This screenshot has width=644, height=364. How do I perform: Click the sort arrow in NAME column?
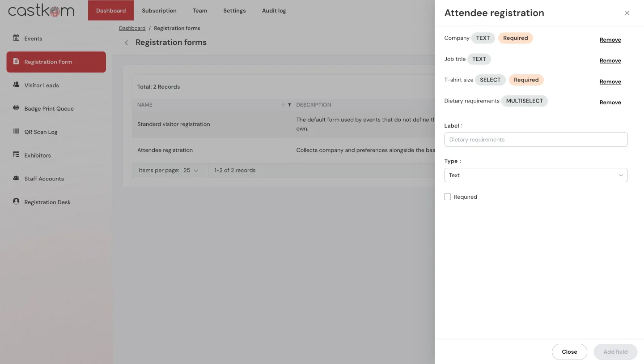[283, 105]
